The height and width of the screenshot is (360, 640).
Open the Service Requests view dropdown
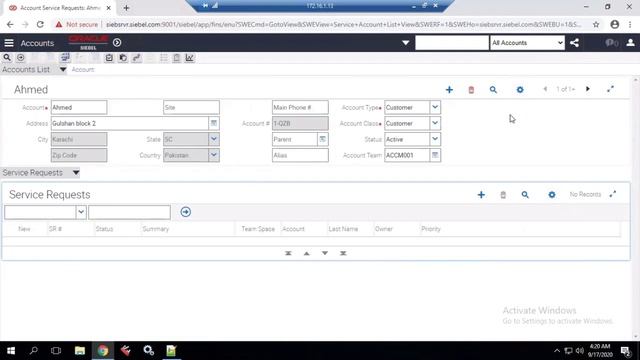point(76,173)
